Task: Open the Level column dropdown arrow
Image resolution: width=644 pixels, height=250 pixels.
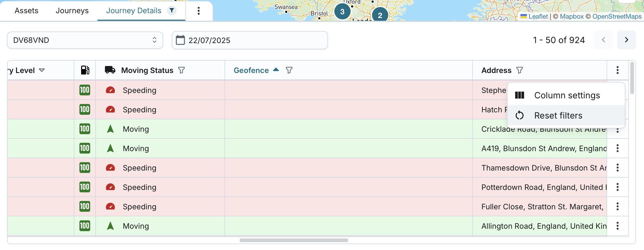Action: [42, 70]
